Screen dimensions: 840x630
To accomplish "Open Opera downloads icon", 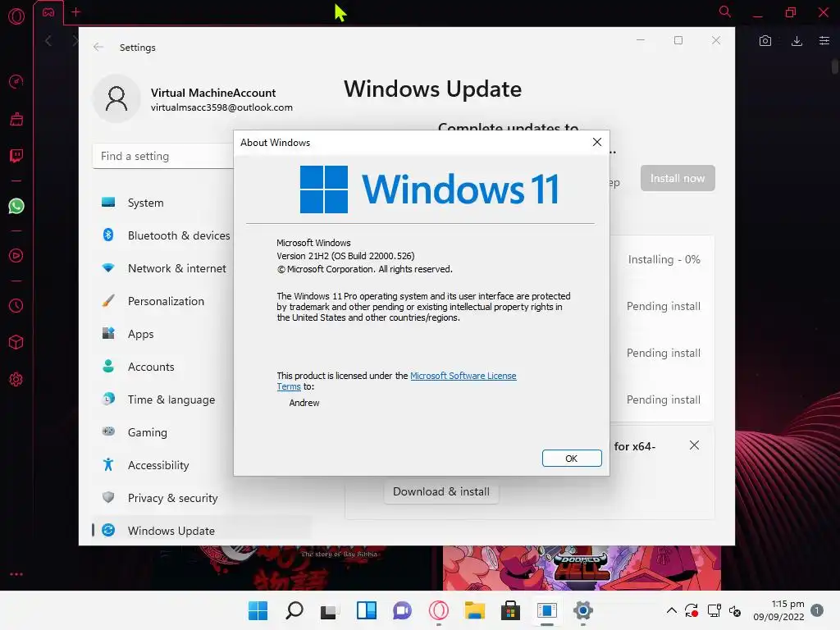I will click(797, 41).
